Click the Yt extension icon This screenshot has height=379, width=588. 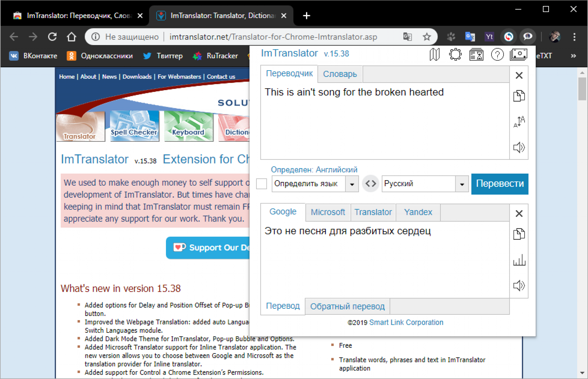pos(489,37)
